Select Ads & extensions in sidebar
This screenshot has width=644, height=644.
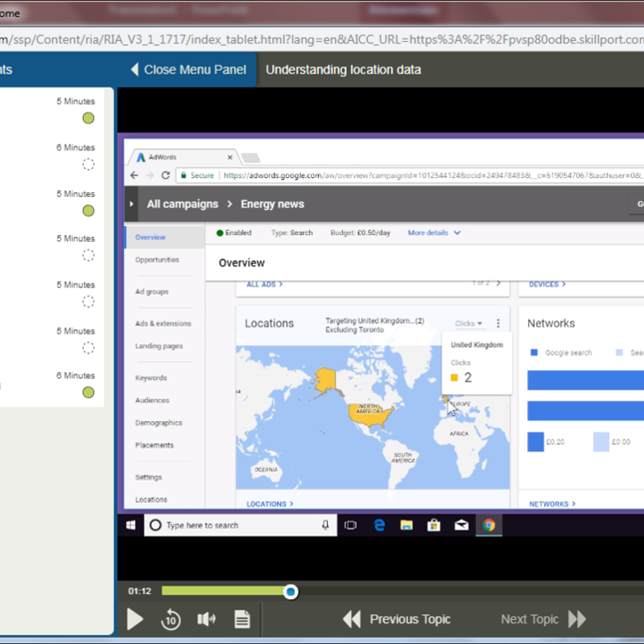(163, 324)
